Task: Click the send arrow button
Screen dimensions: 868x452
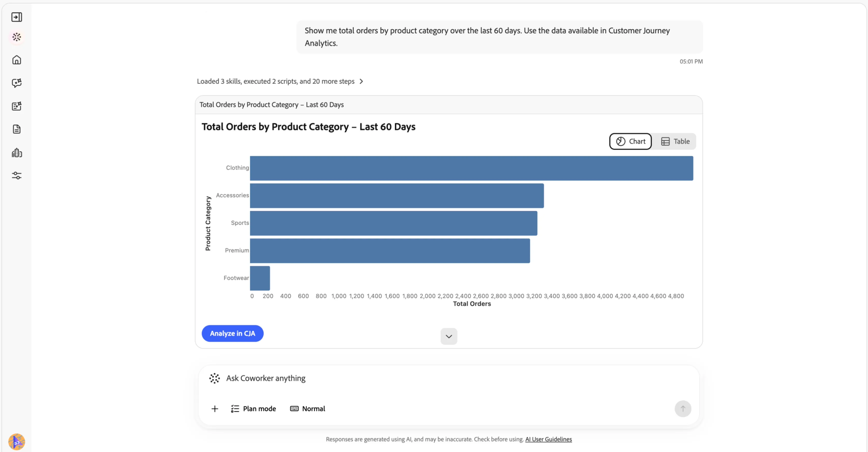Action: [x=683, y=409]
